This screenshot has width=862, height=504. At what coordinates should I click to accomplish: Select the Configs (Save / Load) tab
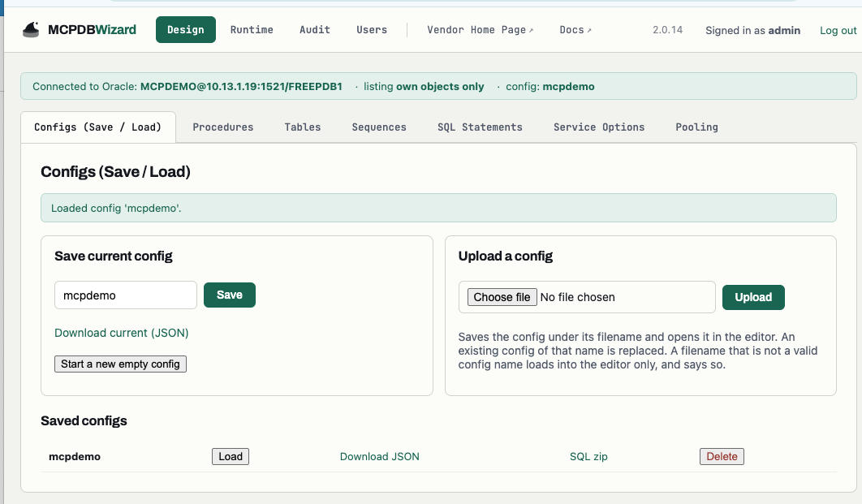coord(98,127)
